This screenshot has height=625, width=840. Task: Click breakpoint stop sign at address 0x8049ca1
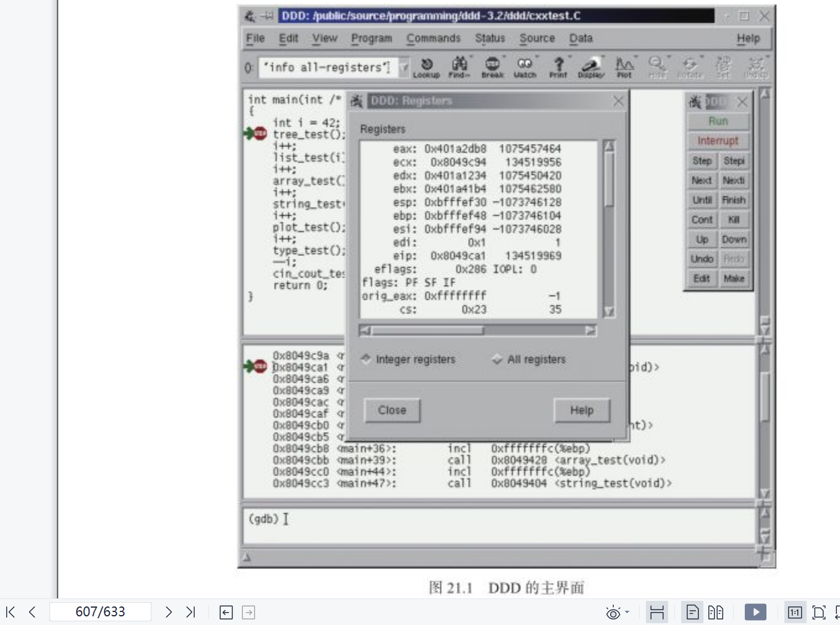[x=260, y=367]
